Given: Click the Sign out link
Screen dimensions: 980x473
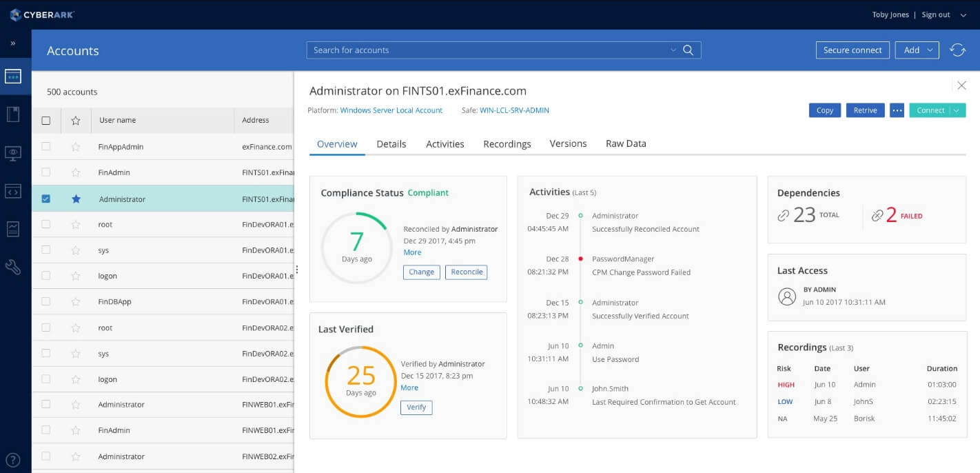Looking at the screenshot, I should (936, 14).
